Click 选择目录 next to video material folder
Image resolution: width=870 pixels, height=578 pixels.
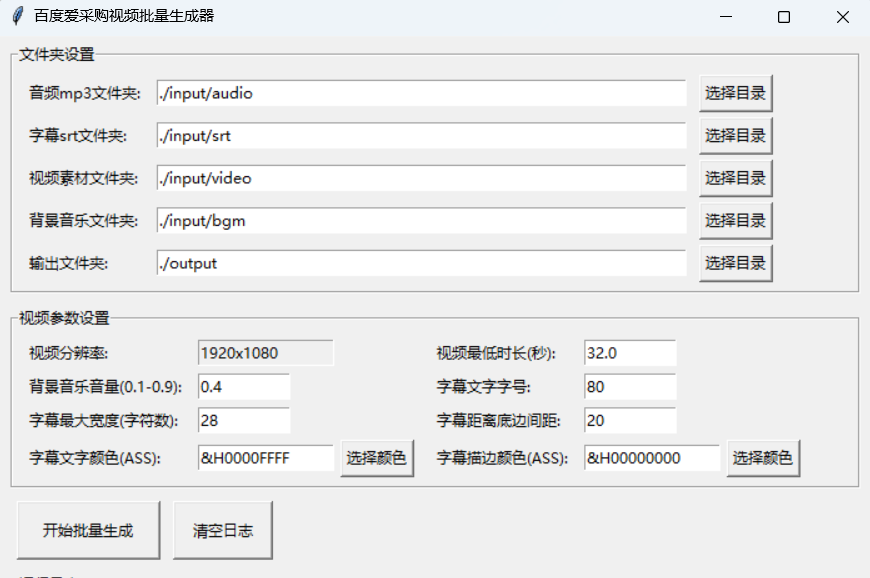735,177
